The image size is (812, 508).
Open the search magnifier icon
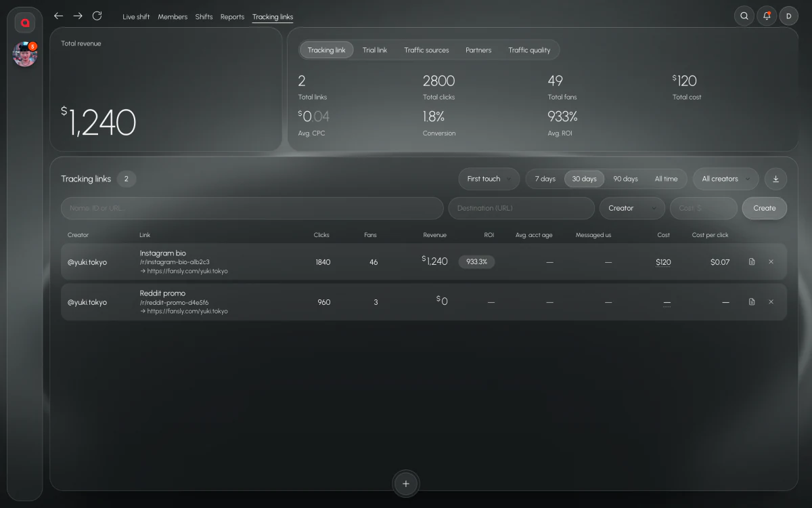[744, 16]
